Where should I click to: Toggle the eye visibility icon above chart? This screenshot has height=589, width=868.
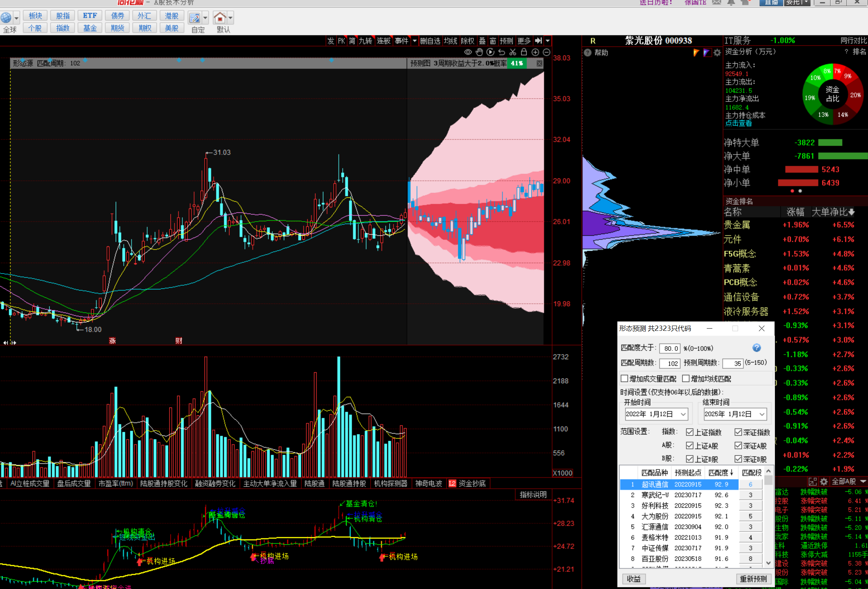(x=468, y=52)
